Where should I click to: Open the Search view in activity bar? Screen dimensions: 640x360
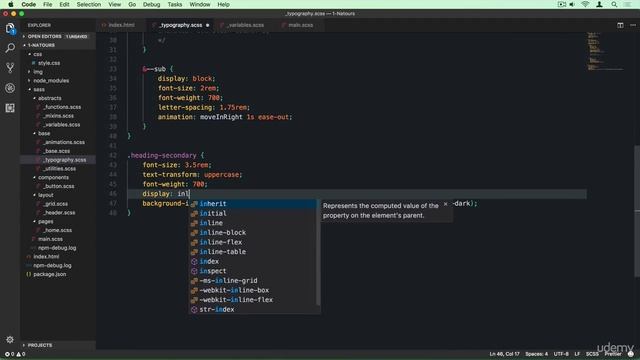10,48
